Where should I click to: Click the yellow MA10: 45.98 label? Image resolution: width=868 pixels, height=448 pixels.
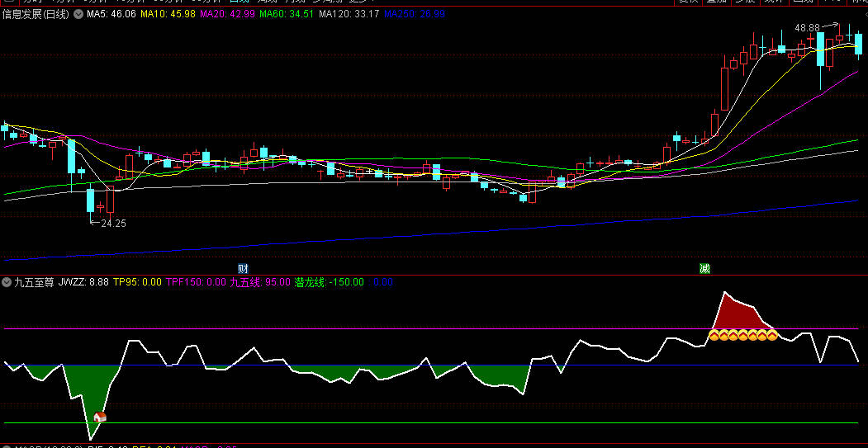(x=168, y=14)
